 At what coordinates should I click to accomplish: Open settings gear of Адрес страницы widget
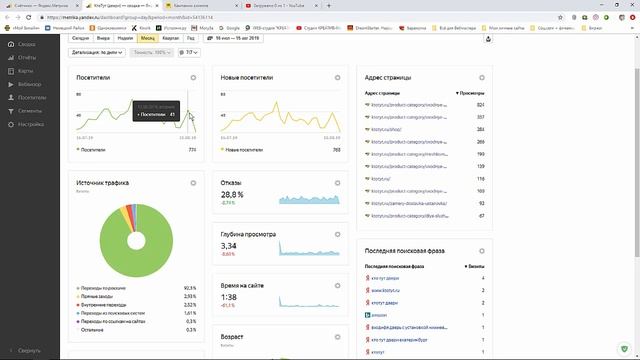482,78
